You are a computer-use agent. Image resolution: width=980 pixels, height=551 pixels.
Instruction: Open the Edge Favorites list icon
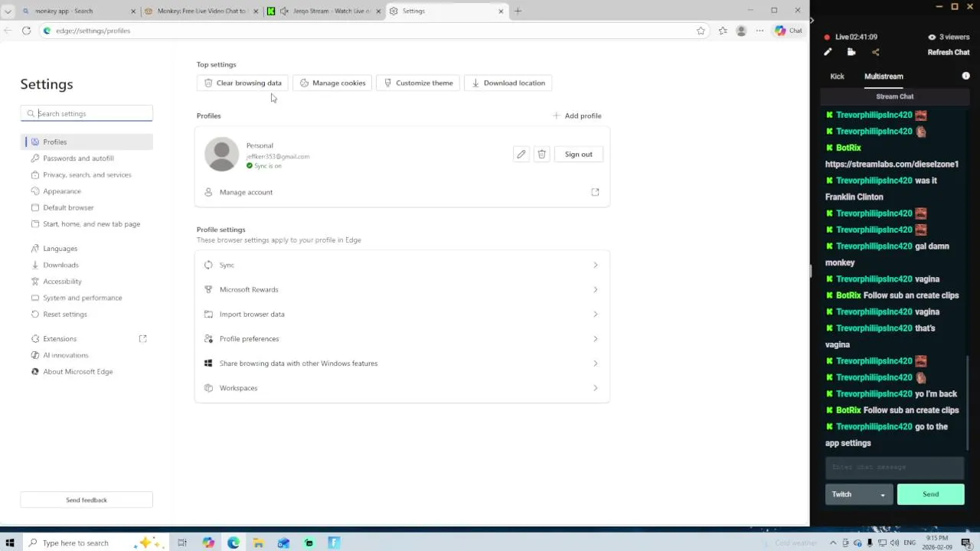tap(723, 31)
